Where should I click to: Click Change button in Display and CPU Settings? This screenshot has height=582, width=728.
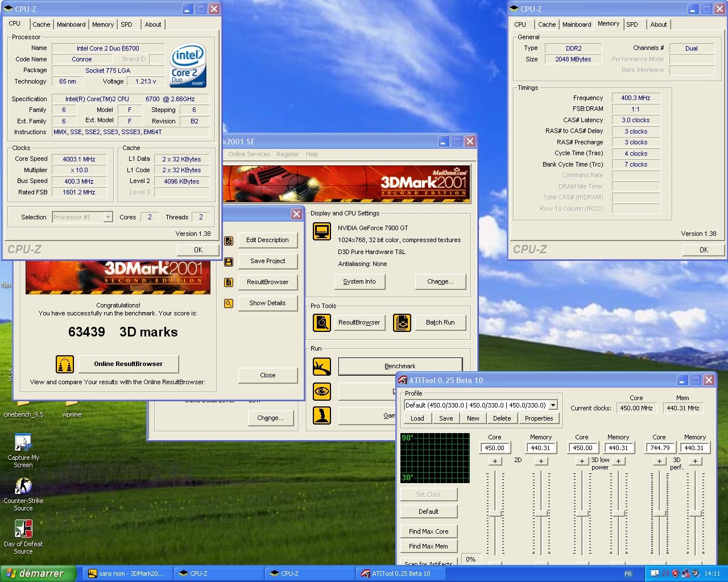click(440, 281)
